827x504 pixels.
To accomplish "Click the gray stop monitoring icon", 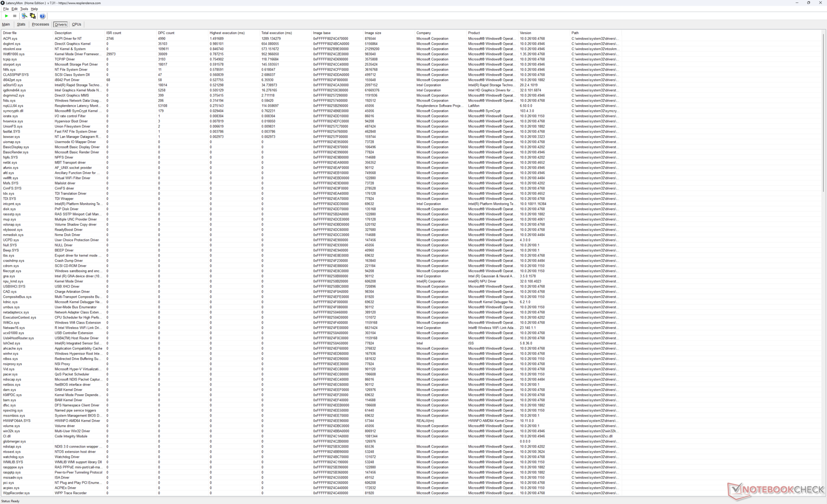I will (15, 16).
